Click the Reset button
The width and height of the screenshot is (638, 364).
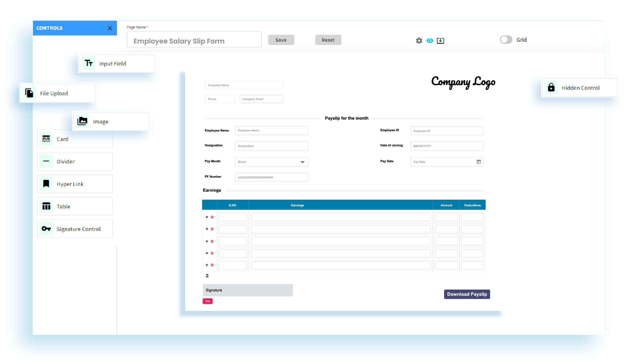(x=328, y=39)
